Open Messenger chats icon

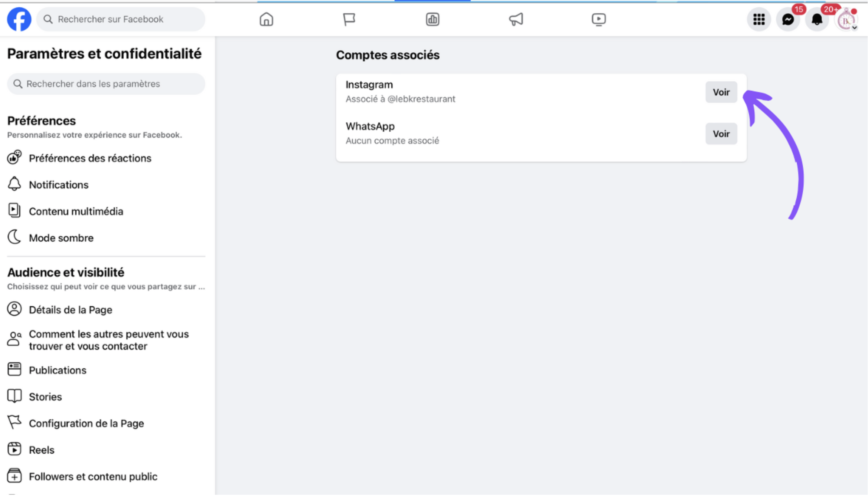pyautogui.click(x=788, y=19)
